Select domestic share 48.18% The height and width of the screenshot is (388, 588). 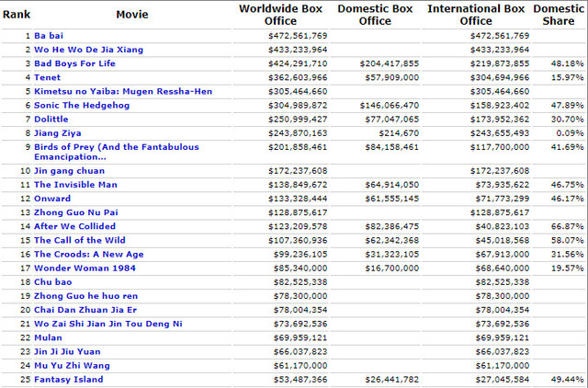pyautogui.click(x=568, y=63)
